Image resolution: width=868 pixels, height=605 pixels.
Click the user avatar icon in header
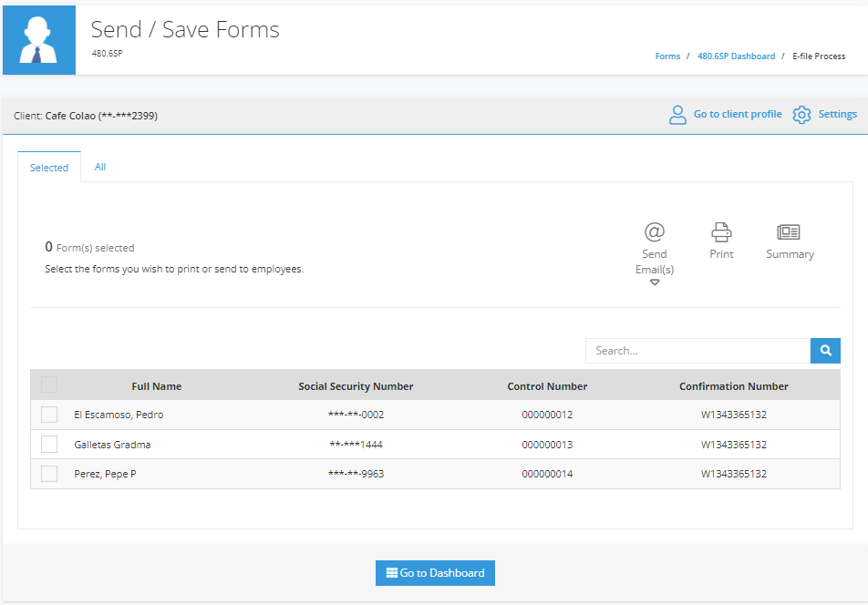click(x=38, y=40)
